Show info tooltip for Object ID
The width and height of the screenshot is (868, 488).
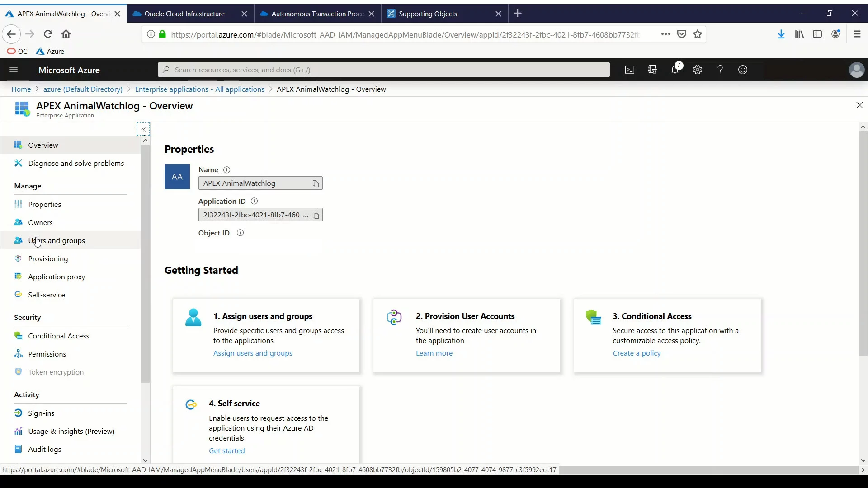point(240,233)
